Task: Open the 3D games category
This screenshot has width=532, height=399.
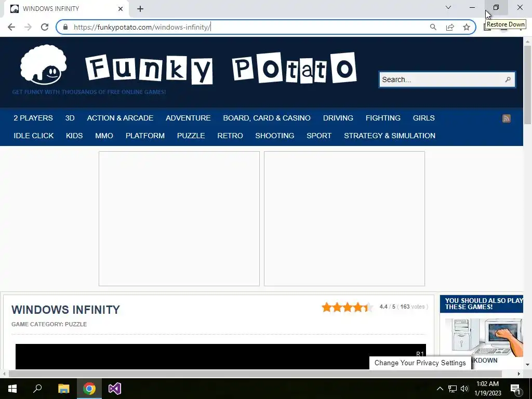Action: pyautogui.click(x=70, y=118)
